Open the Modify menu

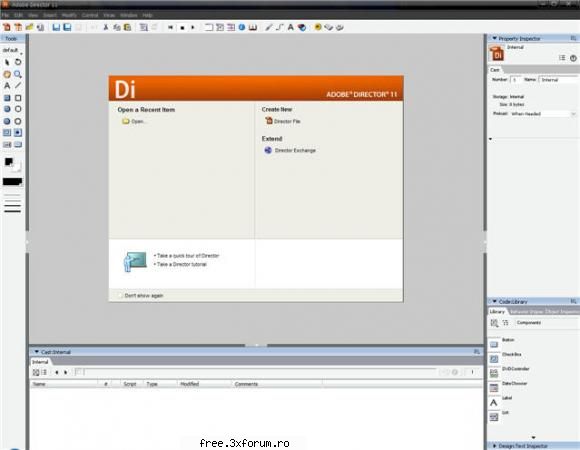pyautogui.click(x=69, y=15)
